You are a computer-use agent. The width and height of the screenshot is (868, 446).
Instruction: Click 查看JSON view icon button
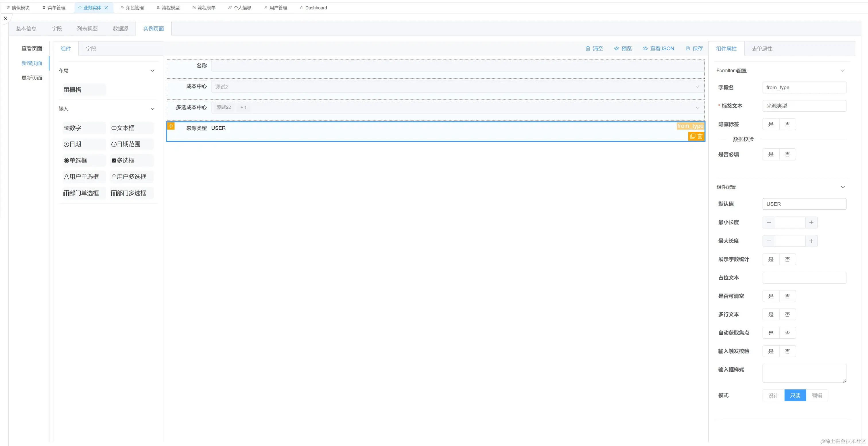tap(658, 49)
